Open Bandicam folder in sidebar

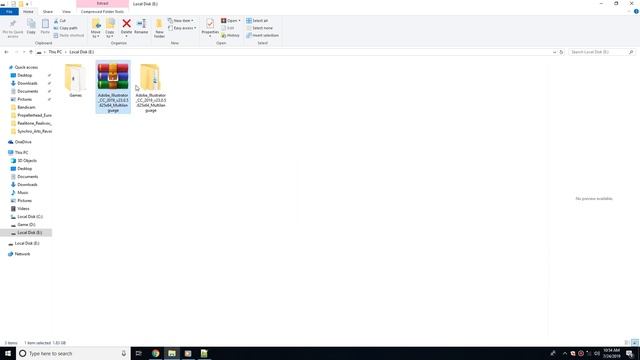click(26, 107)
